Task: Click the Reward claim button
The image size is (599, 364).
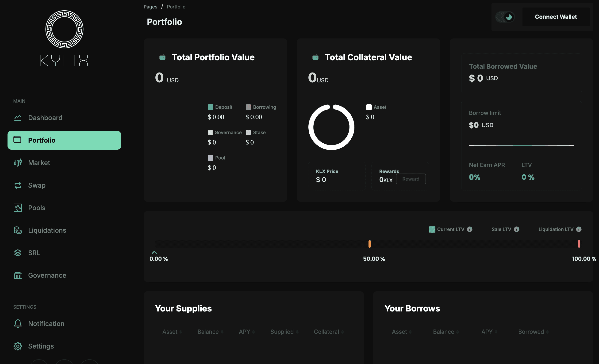Action: 411,179
